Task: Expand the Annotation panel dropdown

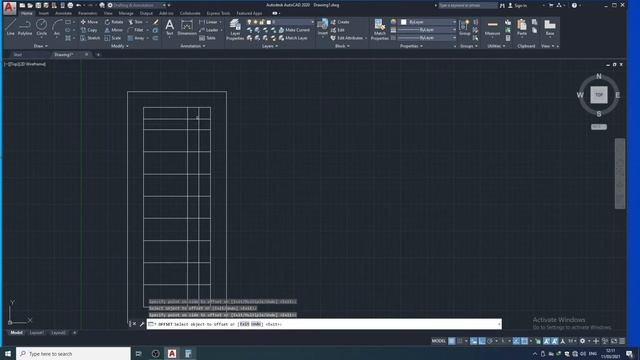Action: click(193, 46)
